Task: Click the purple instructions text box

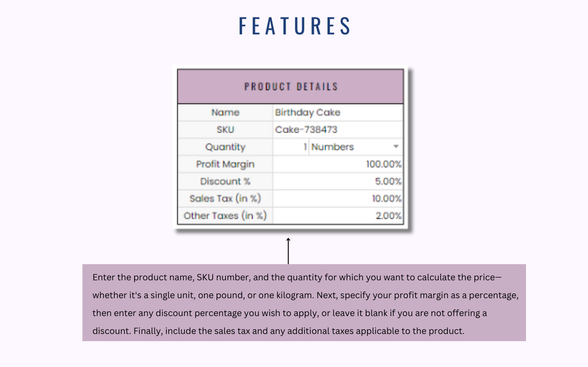Action: [x=304, y=303]
